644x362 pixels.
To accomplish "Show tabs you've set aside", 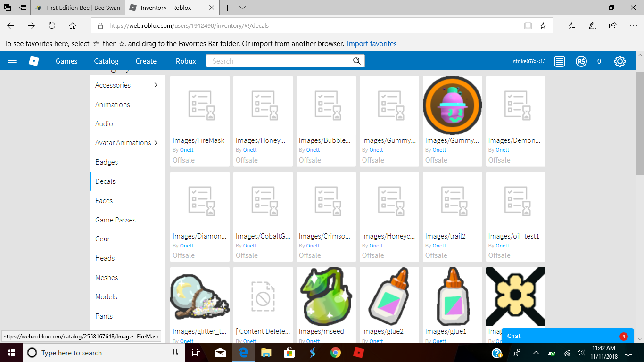I will 8,8.
